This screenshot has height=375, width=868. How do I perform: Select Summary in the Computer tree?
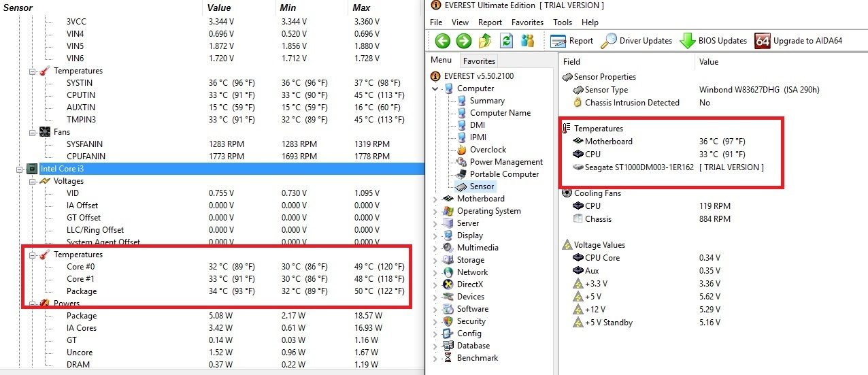(x=480, y=101)
